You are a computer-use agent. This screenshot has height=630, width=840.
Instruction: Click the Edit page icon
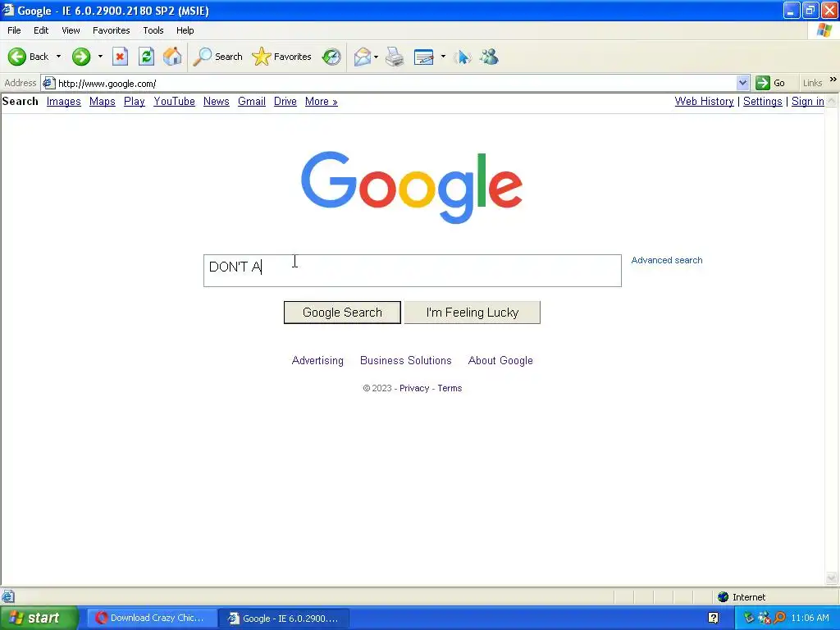(x=424, y=57)
